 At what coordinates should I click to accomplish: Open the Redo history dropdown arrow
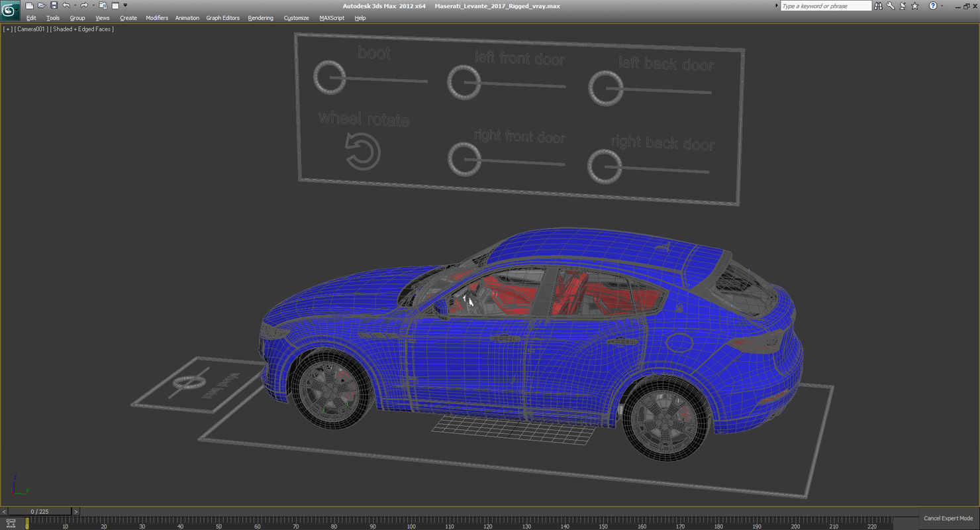point(93,6)
